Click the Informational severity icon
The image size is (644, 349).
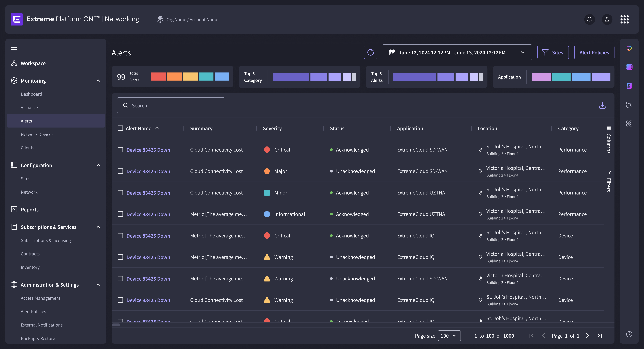(267, 214)
